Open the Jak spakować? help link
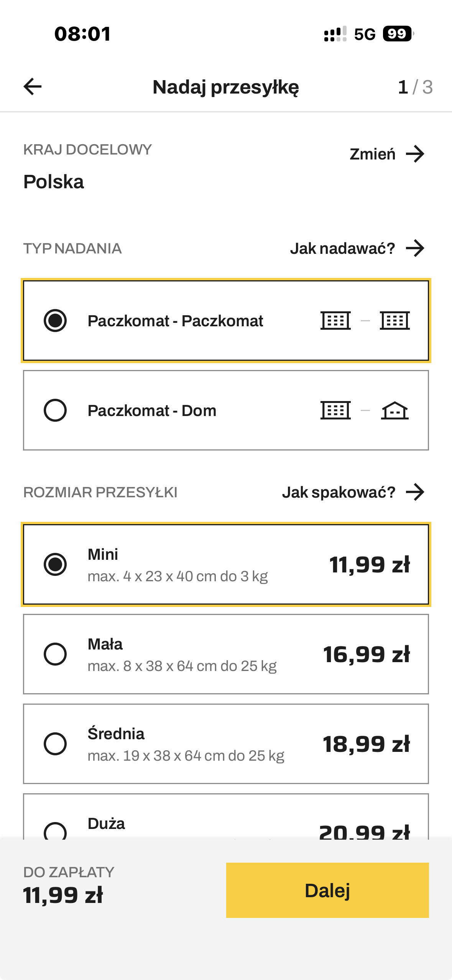This screenshot has width=452, height=980. pyautogui.click(x=339, y=492)
